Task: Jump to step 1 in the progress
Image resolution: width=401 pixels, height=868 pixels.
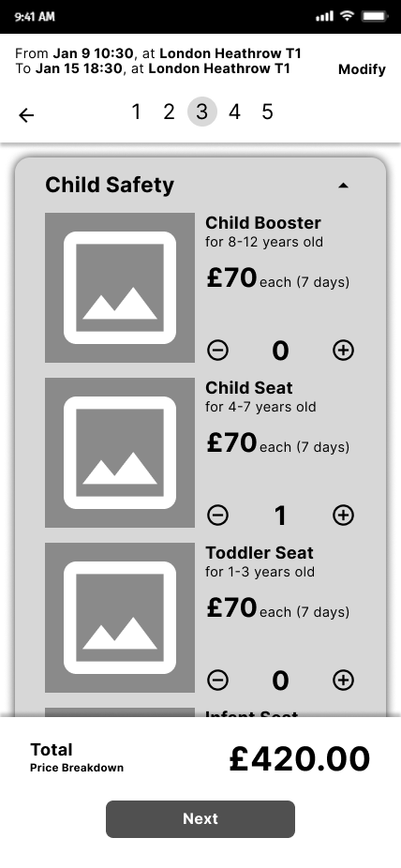Action: [x=136, y=112]
